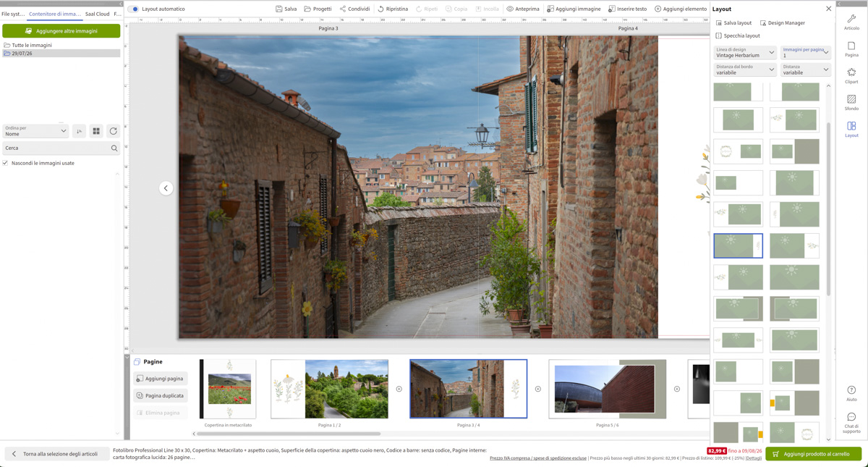
Task: Close the Layout panel
Action: [x=829, y=9]
